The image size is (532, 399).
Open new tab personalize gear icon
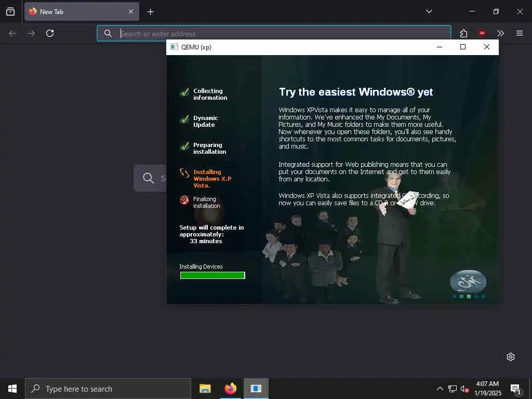(x=511, y=357)
